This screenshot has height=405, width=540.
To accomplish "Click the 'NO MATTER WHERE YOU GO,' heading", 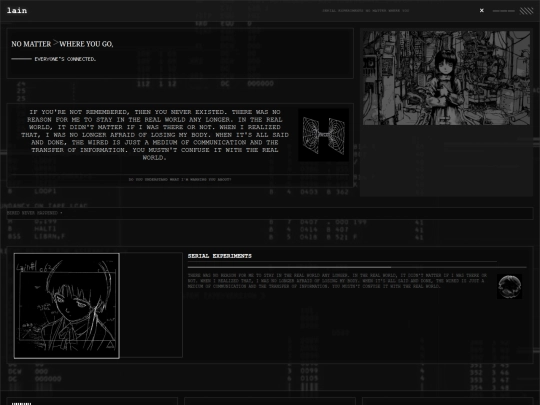I will tap(62, 44).
